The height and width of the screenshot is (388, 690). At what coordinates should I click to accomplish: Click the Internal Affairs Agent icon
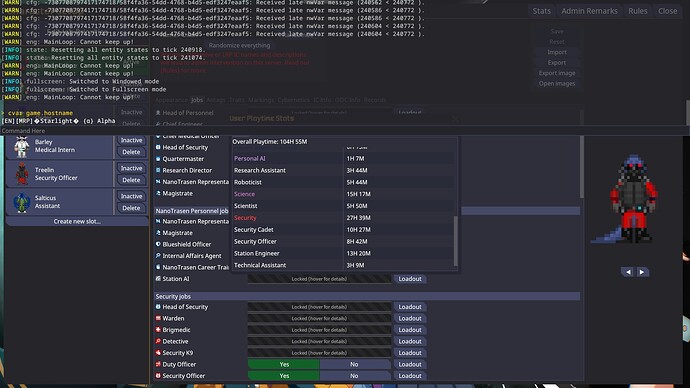(x=158, y=256)
